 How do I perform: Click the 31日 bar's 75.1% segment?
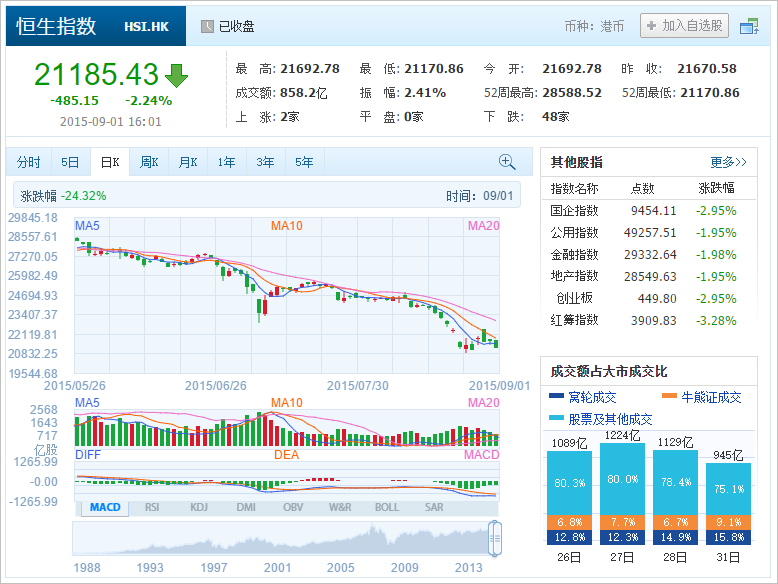pos(728,489)
